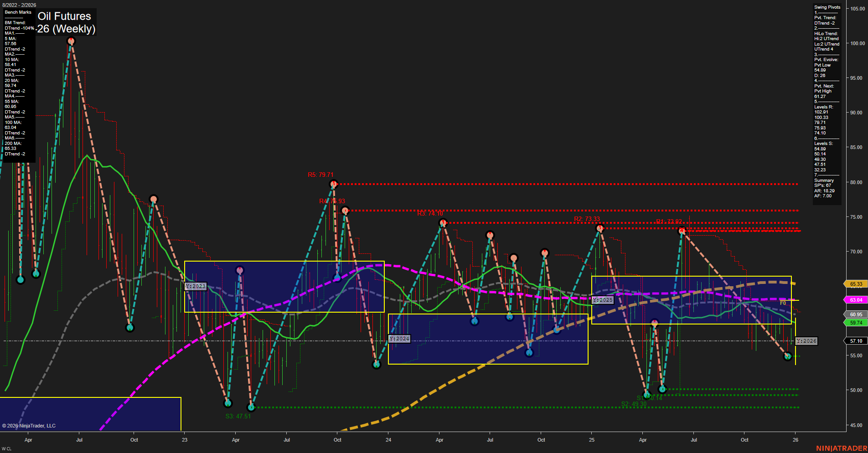868x453 pixels.
Task: Click the orange pivot marker at R4: 78.93
Action: pyautogui.click(x=345, y=210)
